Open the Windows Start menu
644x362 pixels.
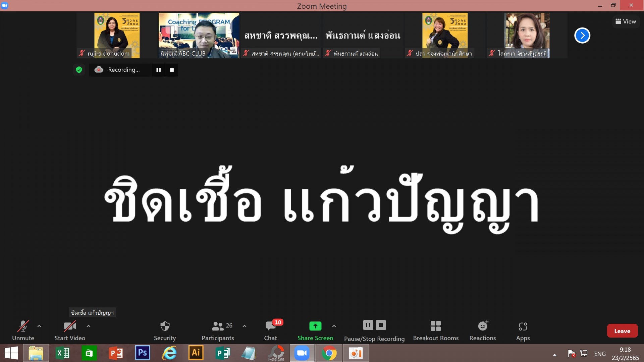(x=11, y=353)
